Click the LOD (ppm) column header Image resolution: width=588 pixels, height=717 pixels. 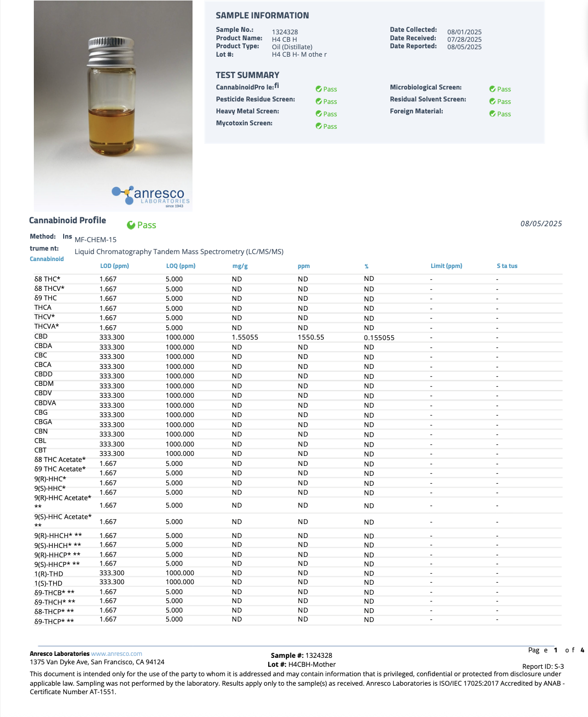click(x=114, y=266)
